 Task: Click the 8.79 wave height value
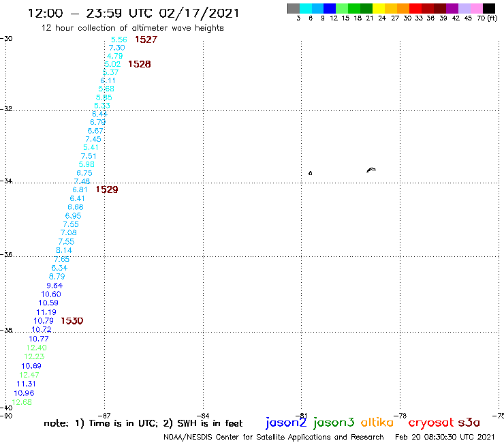pos(57,276)
